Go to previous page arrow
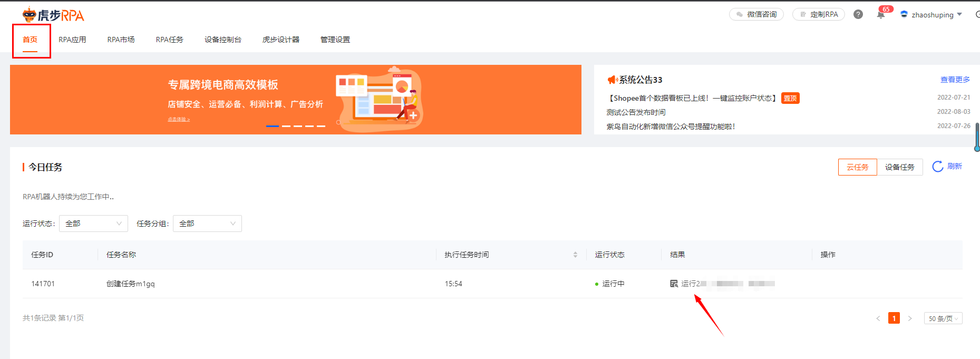Image resolution: width=980 pixels, height=359 pixels. [x=878, y=318]
